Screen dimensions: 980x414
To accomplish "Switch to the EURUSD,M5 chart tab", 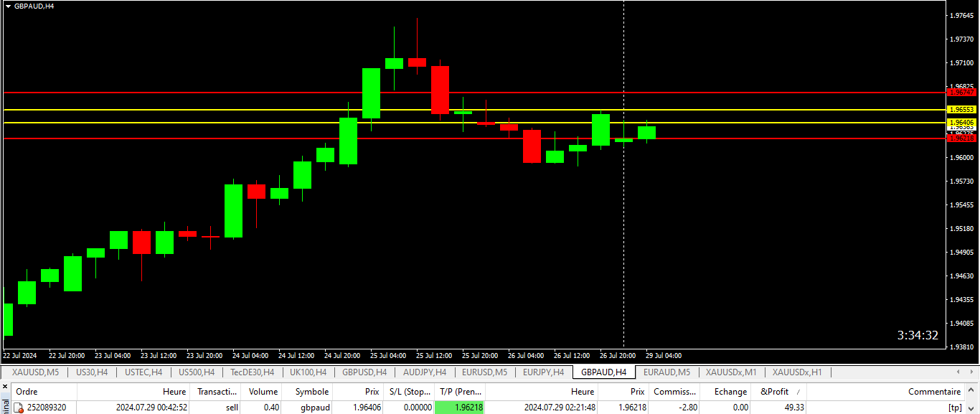I will [x=484, y=372].
